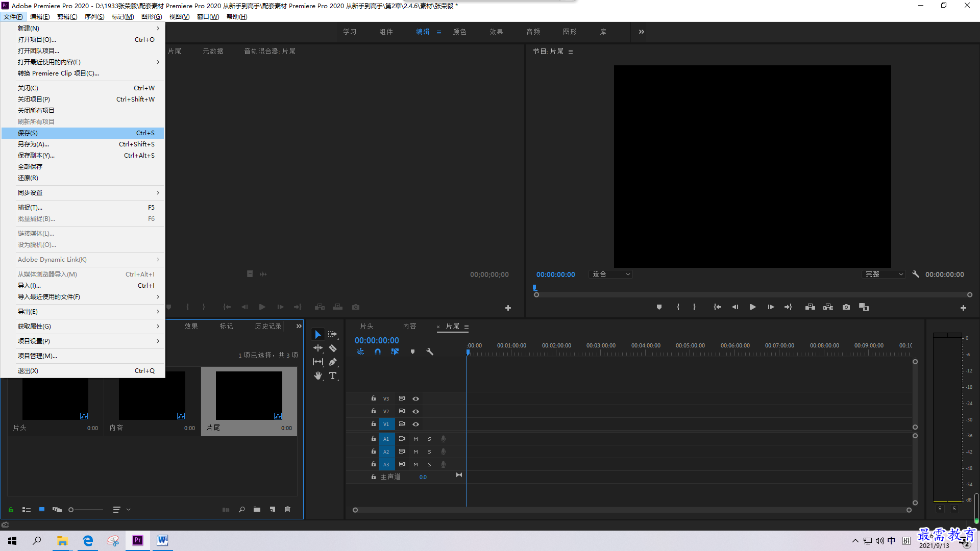
Task: Click Extract button in program monitor
Action: [828, 307]
